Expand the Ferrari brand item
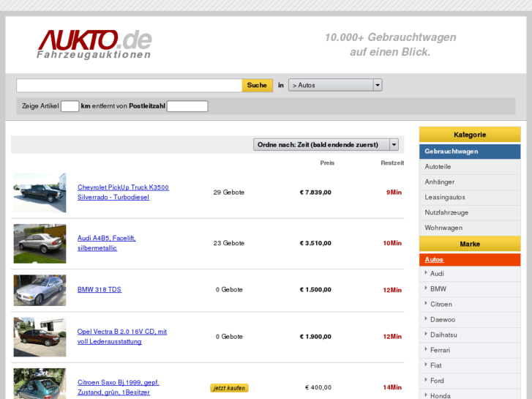 [470, 350]
